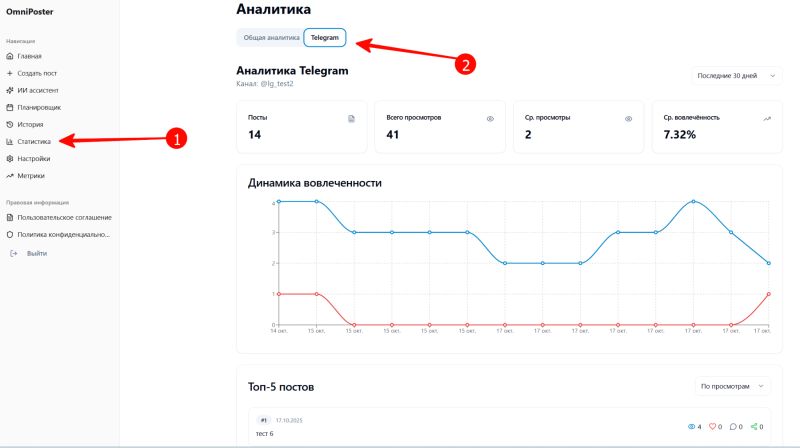
Task: Expand the Последние 30 дней period dropdown
Action: click(x=732, y=75)
